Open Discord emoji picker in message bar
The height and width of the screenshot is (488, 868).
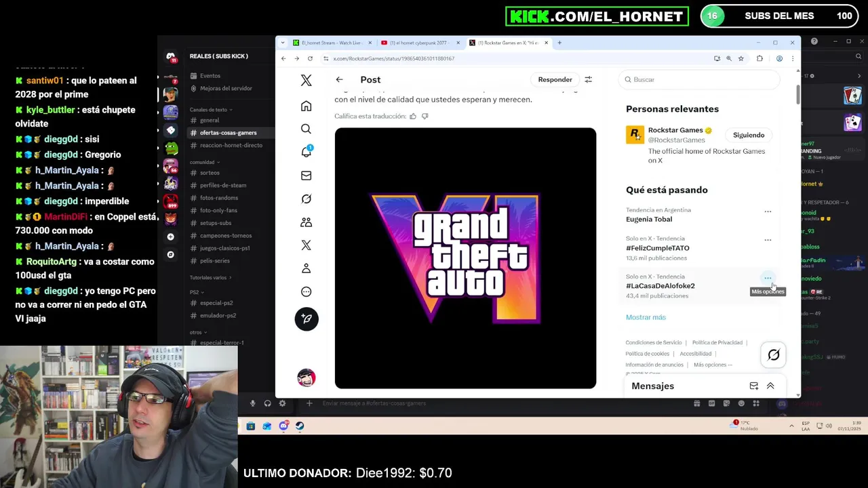tap(741, 403)
